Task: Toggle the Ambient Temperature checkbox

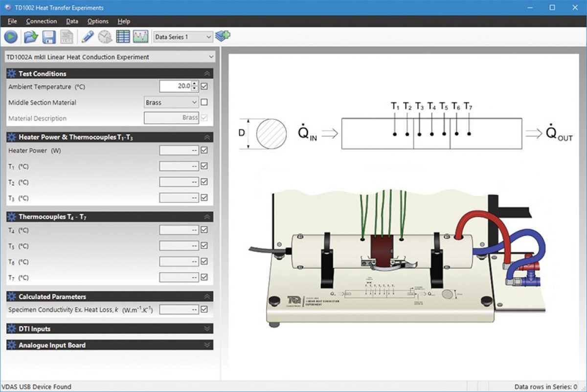Action: click(204, 87)
